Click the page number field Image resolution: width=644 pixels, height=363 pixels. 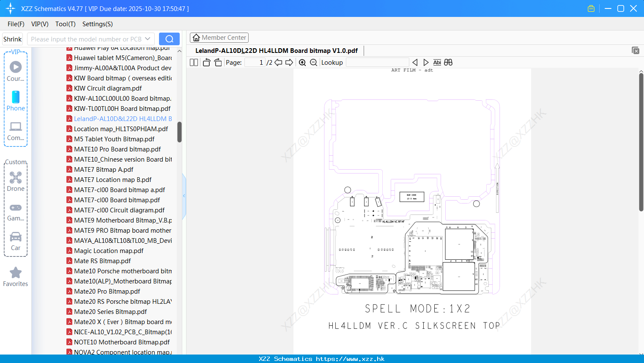tap(255, 63)
